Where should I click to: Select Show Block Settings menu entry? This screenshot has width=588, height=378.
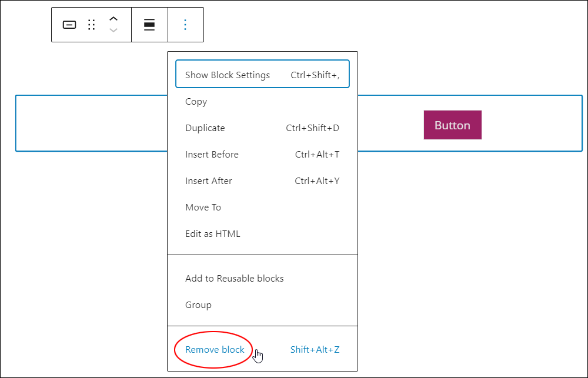click(x=262, y=74)
